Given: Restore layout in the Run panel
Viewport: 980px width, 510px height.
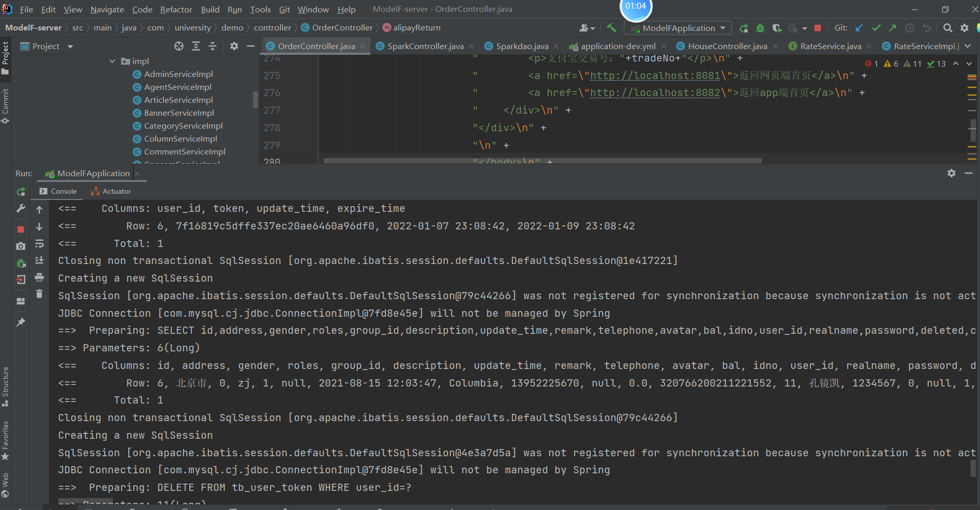Looking at the screenshot, I should tap(21, 301).
